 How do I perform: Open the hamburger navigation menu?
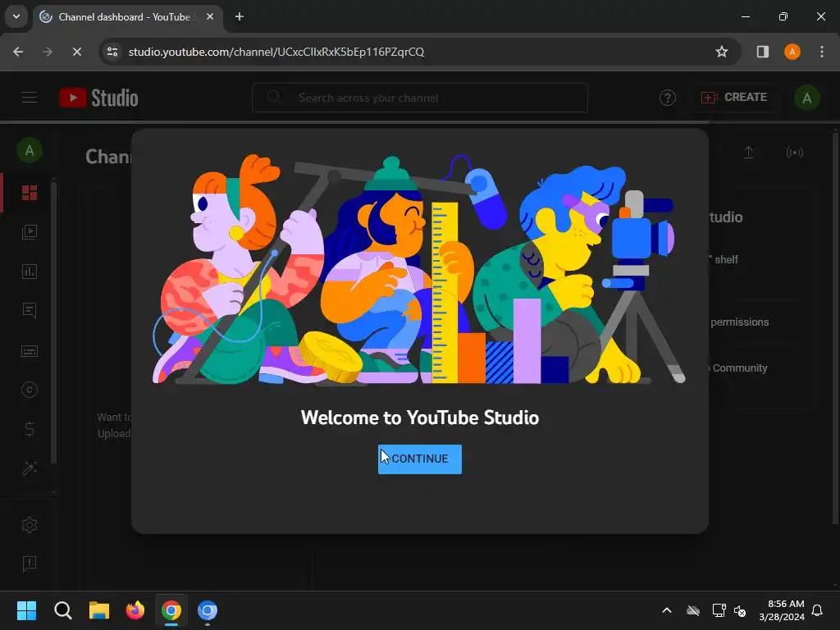30,98
